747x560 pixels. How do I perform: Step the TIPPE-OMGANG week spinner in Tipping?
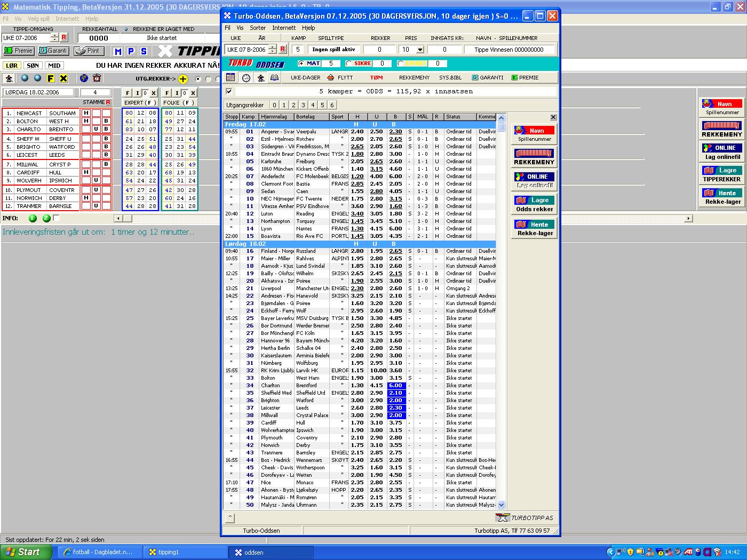coord(54,37)
